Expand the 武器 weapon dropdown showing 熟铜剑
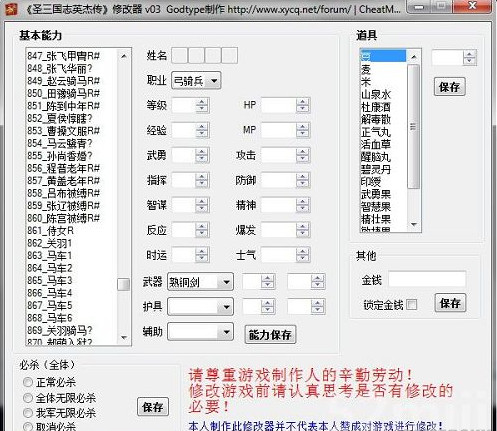 [x=200, y=282]
